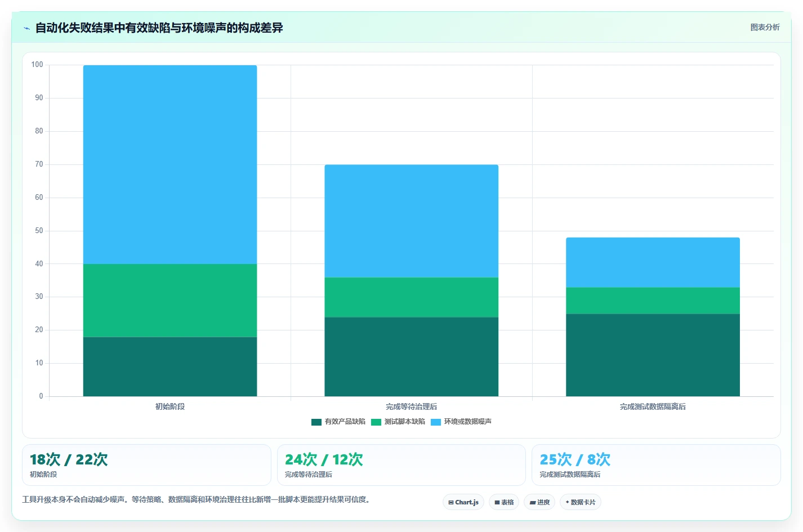This screenshot has height=532, width=803.
Task: Click the 环境或数据噪声 legend label
Action: point(467,422)
